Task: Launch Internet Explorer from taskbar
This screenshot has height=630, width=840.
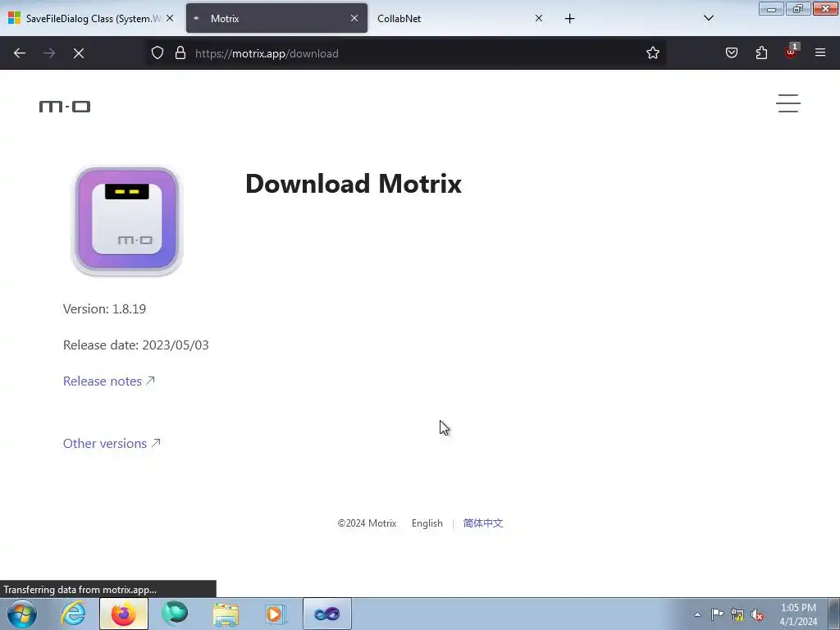Action: [73, 614]
